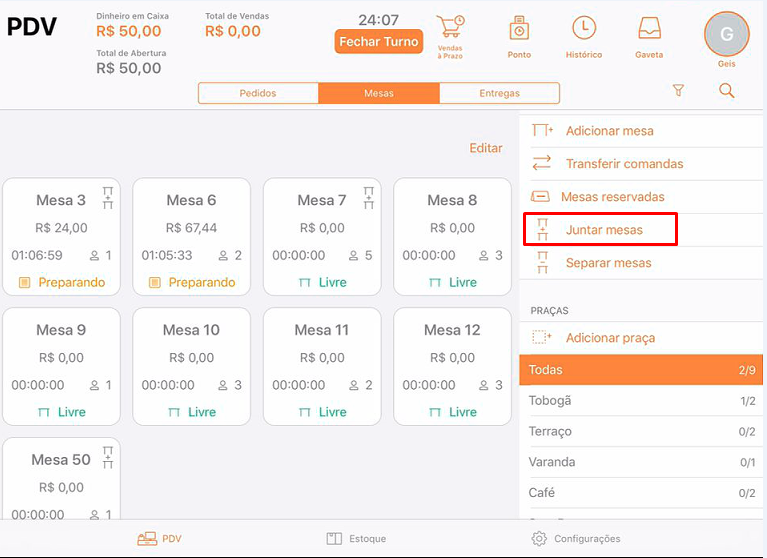Click the Fechar Turno button
This screenshot has width=767, height=558.
(379, 42)
